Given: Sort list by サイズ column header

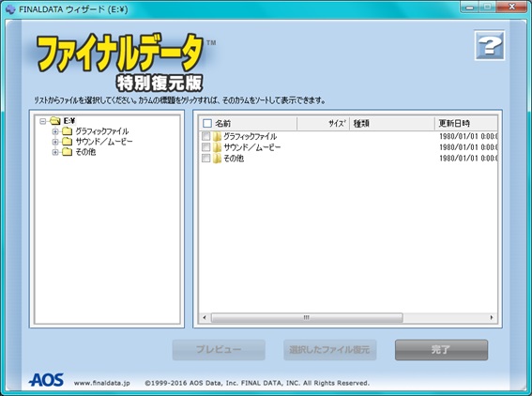Looking at the screenshot, I should point(324,123).
